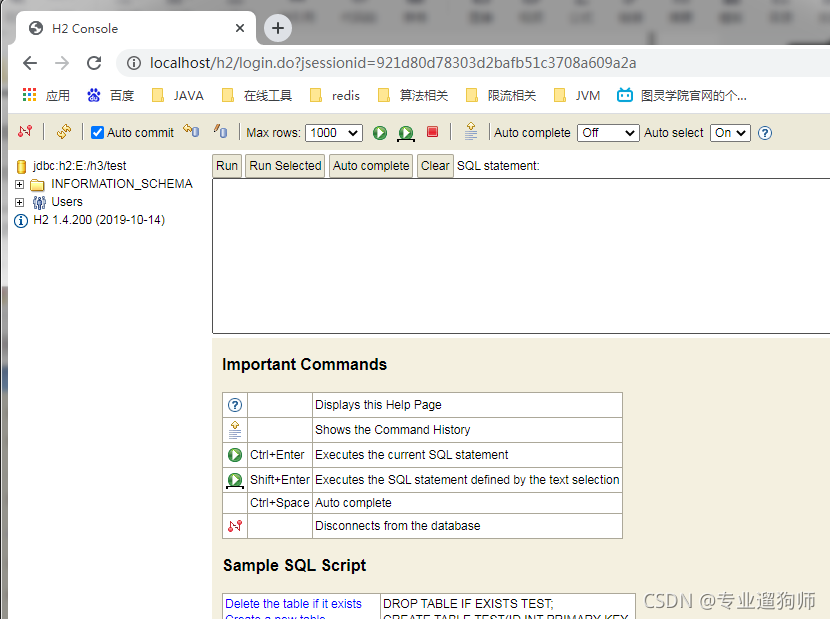Click inside the SQL statement text area
Screen dimensions: 830x619
tap(520, 255)
